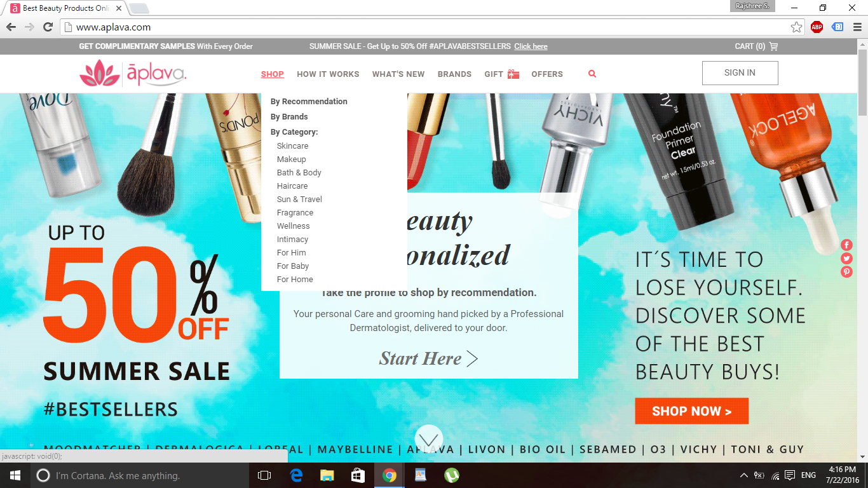Image resolution: width=868 pixels, height=488 pixels.
Task: Follow the 'Click here' summer sale link
Action: 531,46
